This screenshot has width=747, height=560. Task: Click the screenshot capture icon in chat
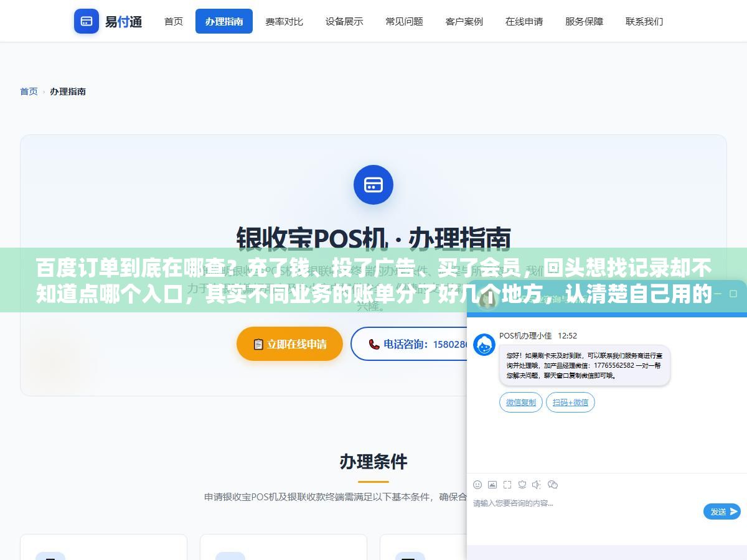coord(507,484)
